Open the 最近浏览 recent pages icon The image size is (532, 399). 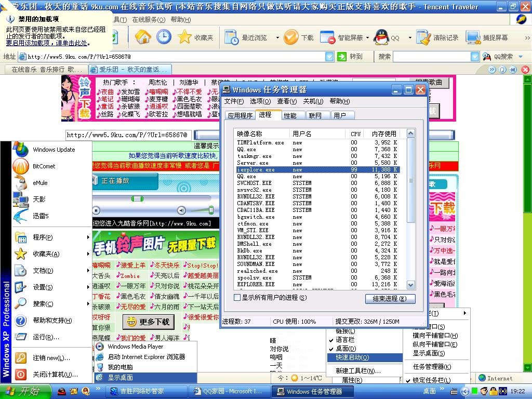pos(232,37)
